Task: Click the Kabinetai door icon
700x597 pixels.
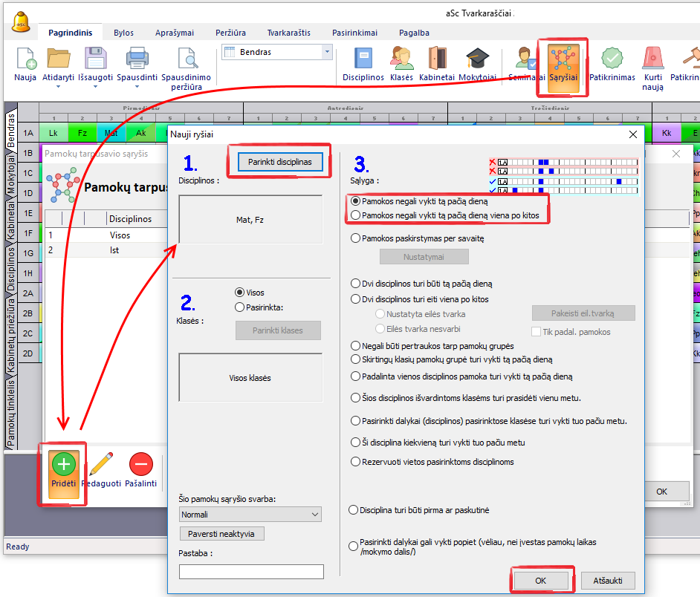Action: [437, 59]
